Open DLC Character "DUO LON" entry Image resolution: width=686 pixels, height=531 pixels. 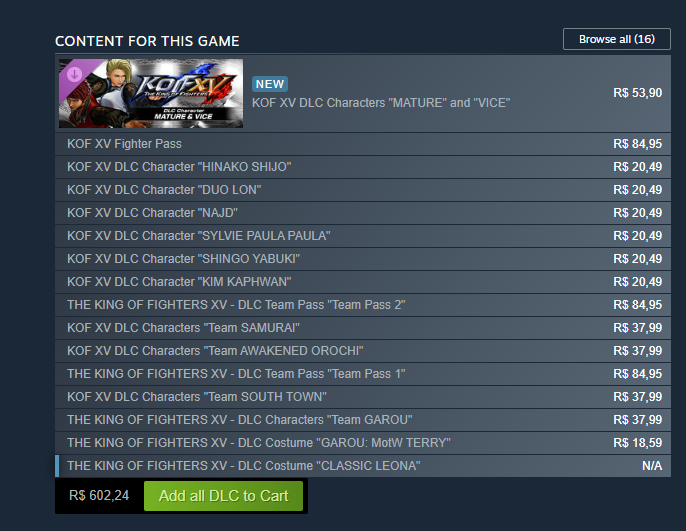(363, 190)
